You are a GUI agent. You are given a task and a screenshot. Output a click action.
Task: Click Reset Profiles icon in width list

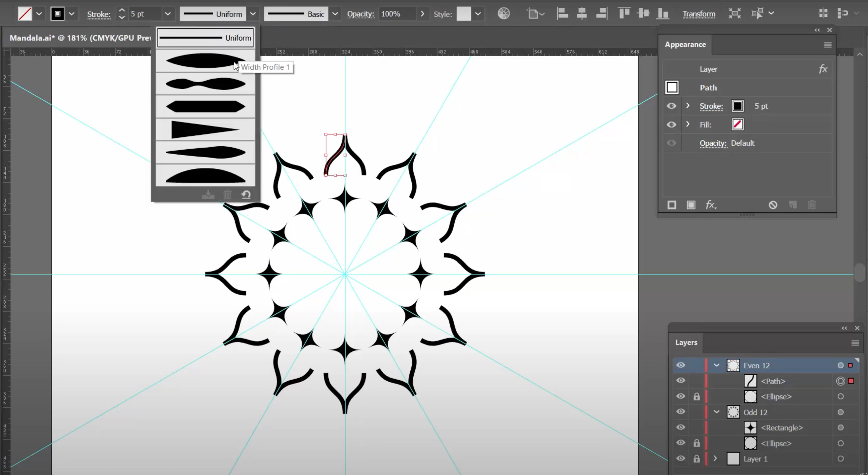[x=246, y=194]
